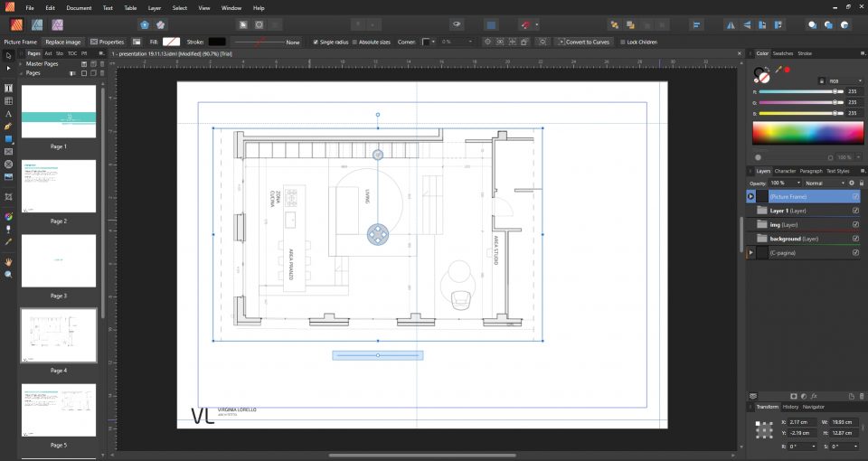This screenshot has height=461, width=868.
Task: Uncheck the Single radius checkbox
Action: [316, 42]
